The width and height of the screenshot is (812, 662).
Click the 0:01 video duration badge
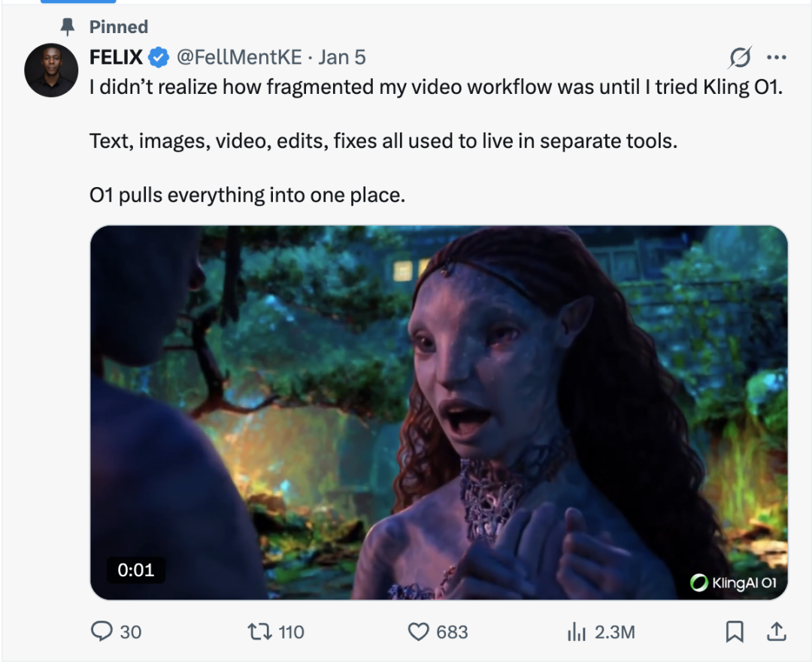(x=136, y=570)
